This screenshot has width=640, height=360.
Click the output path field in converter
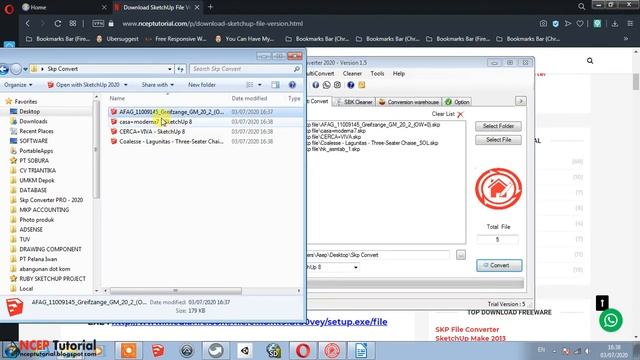[x=378, y=255]
